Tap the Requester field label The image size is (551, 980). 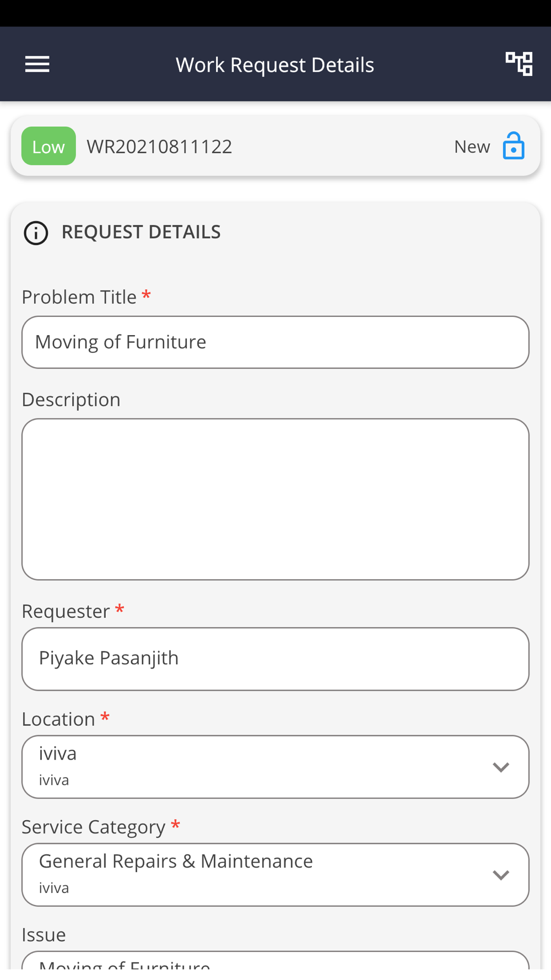click(66, 611)
